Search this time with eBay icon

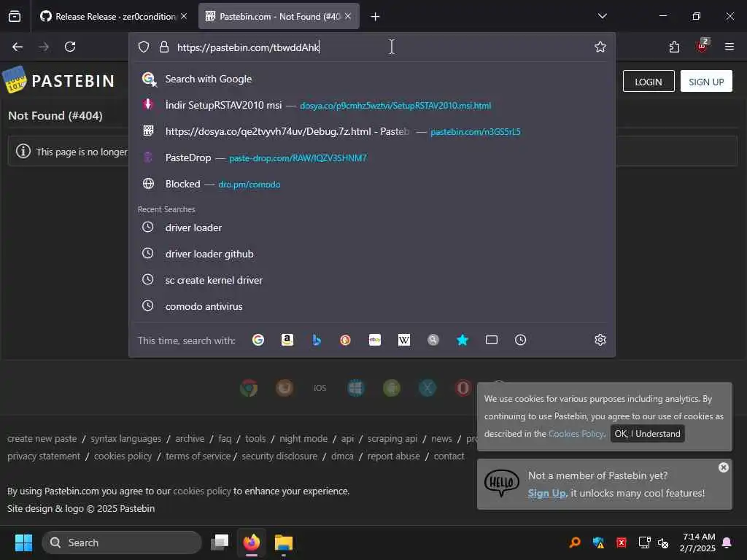click(375, 340)
